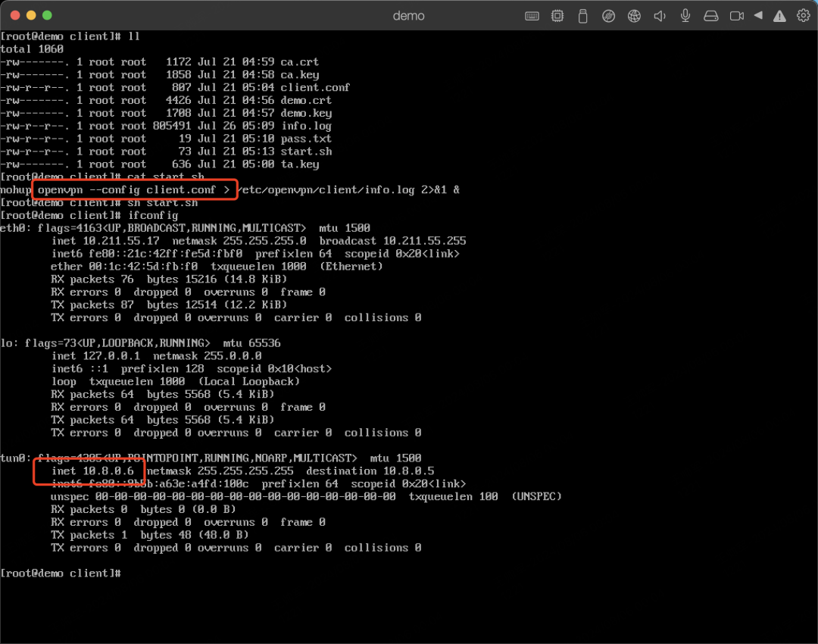Click the "demo" window title
This screenshot has width=818, height=644.
click(408, 16)
